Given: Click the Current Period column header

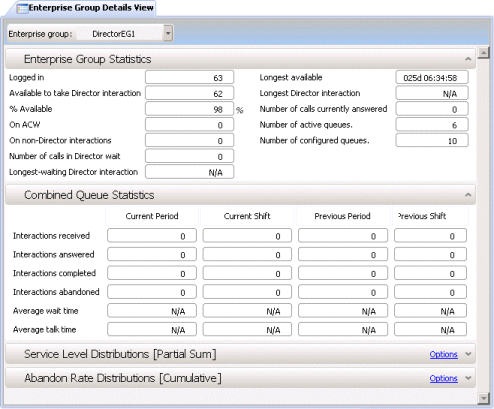Looking at the screenshot, I should click(152, 216).
